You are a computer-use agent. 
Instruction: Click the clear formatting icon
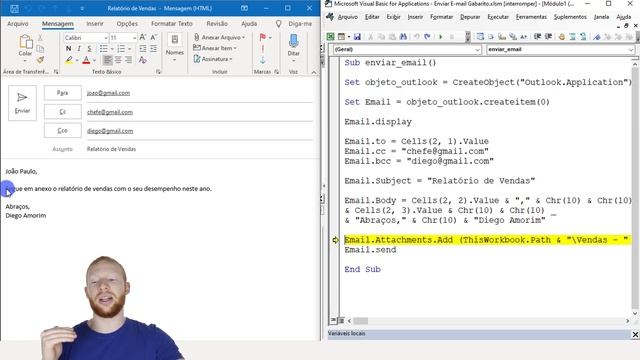(x=142, y=60)
